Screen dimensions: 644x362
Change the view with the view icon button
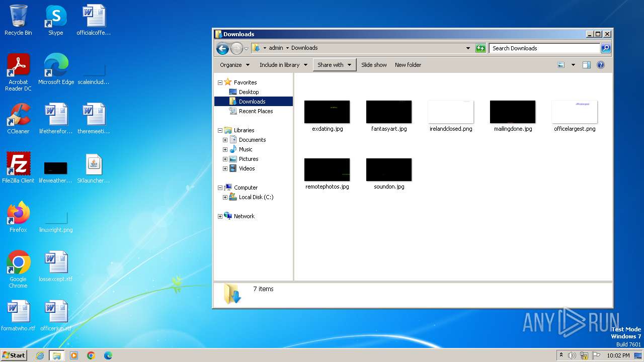click(561, 65)
